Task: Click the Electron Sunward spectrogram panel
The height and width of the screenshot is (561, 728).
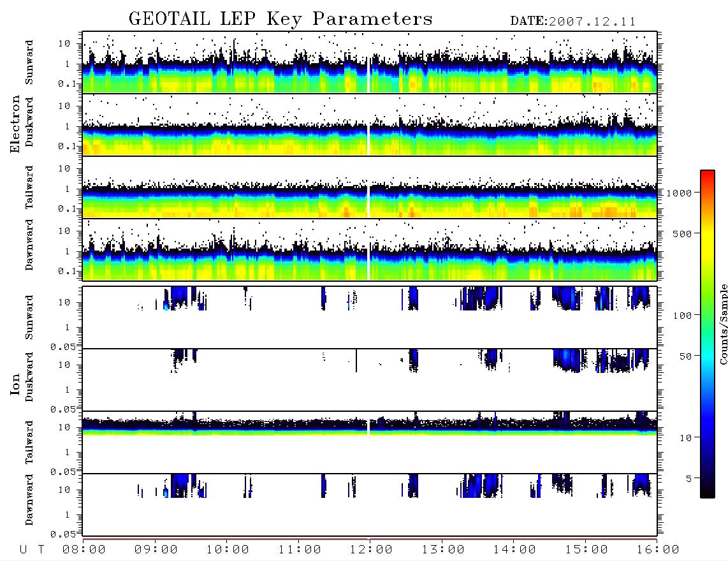Action: (370, 62)
